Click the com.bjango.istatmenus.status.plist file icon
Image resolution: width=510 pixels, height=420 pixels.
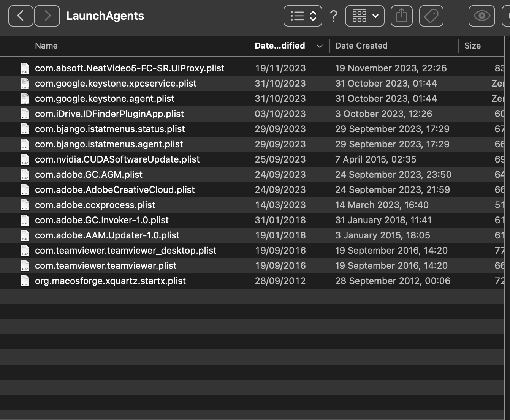(25, 129)
